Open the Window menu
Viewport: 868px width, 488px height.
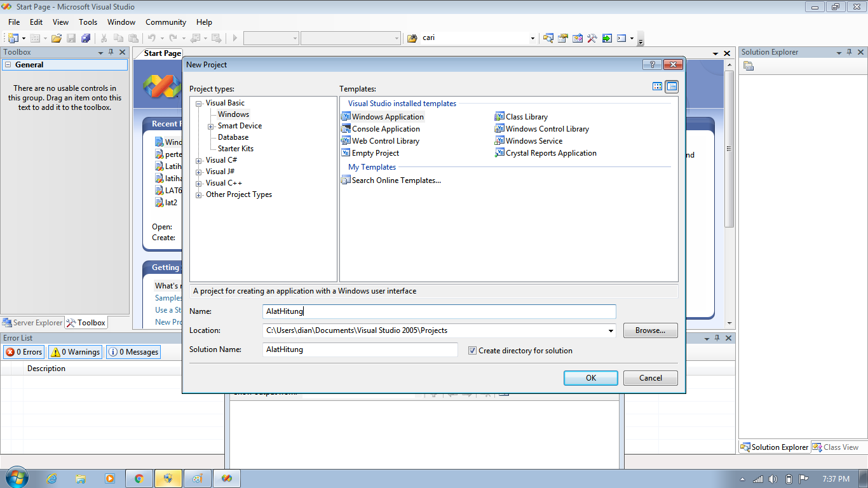[121, 22]
